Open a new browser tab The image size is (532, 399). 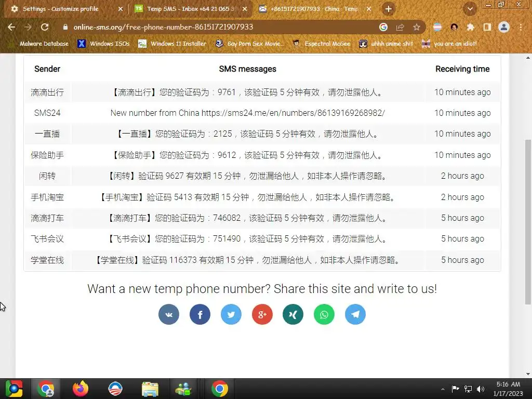[x=389, y=9]
